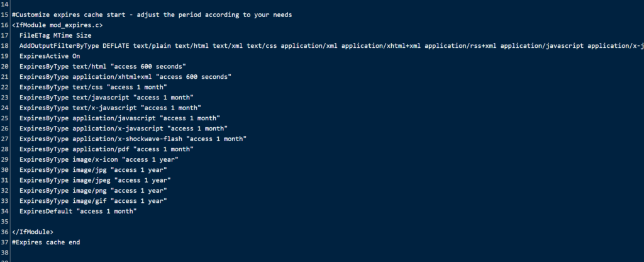Click the image/png expires line

click(x=93, y=190)
